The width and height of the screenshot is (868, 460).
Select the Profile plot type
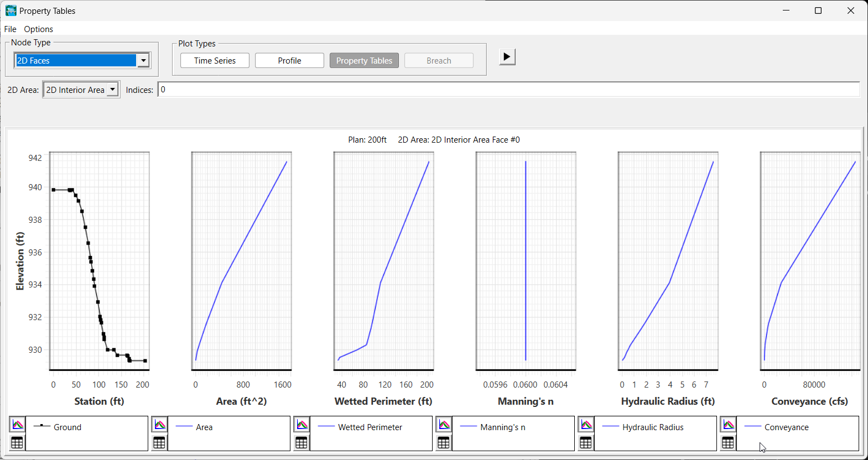point(289,61)
